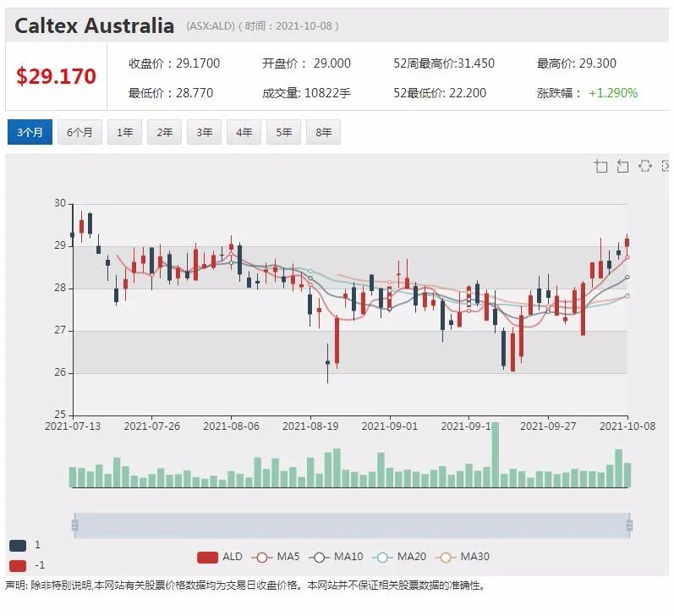Click the zoom reset toolbox icon

point(622,166)
